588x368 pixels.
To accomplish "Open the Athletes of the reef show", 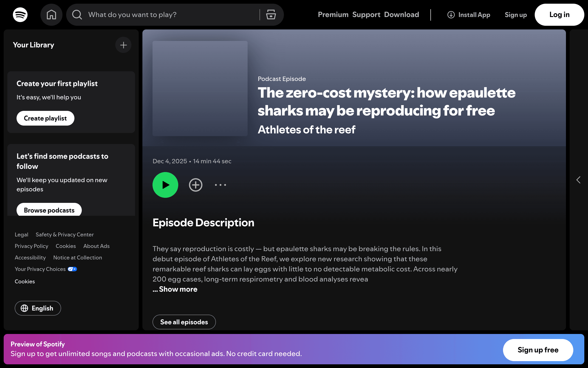I will 306,129.
